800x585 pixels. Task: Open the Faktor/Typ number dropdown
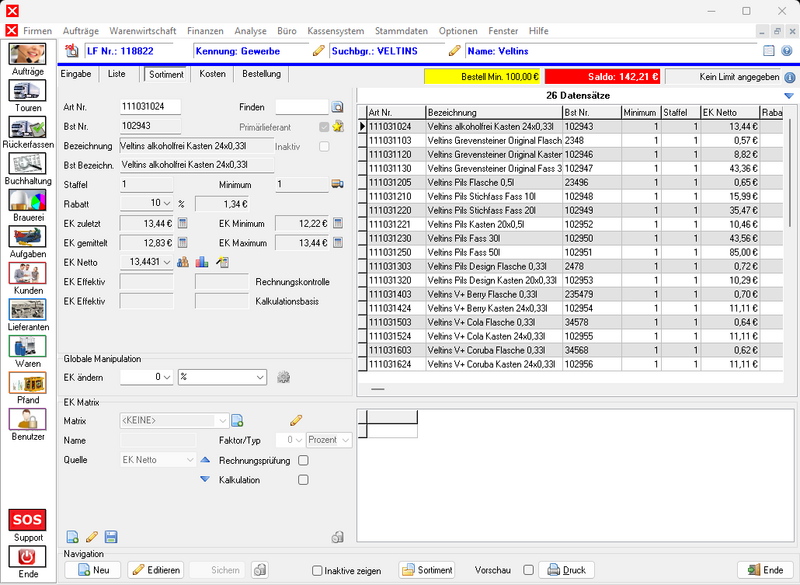[298, 440]
